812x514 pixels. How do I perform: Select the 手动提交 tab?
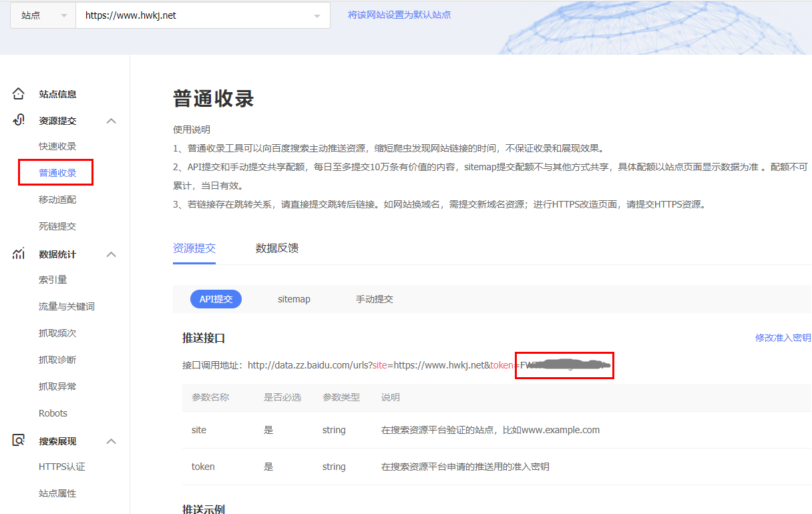375,299
